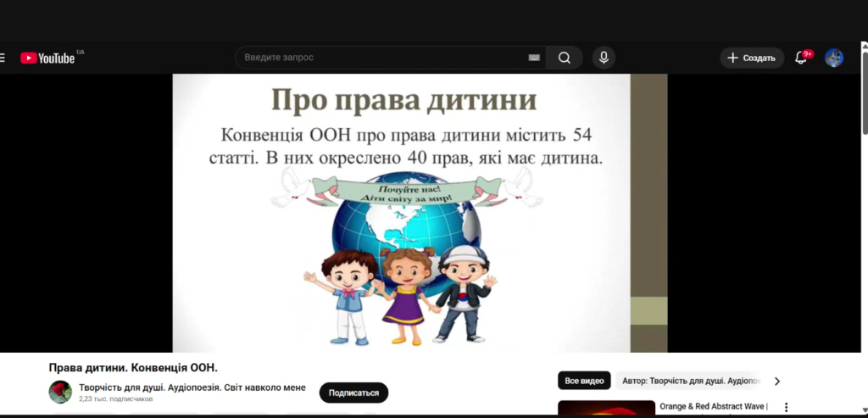
Task: Open the hamburger guide menu
Action: point(3,58)
